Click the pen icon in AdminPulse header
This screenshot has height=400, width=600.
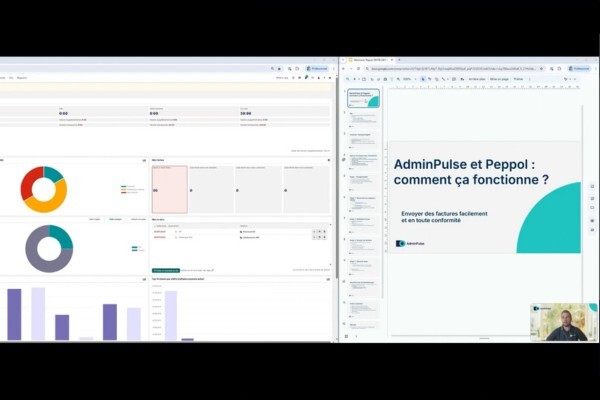(306, 78)
